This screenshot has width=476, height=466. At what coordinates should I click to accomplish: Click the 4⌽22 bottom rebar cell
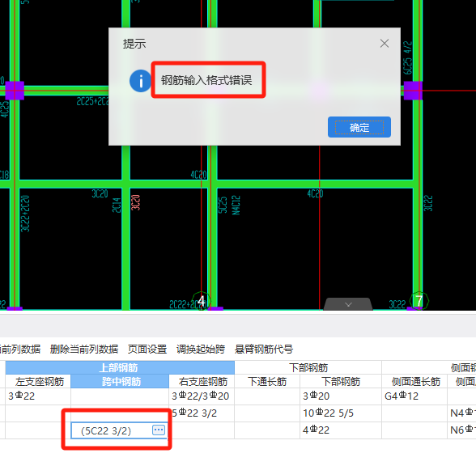(341, 430)
